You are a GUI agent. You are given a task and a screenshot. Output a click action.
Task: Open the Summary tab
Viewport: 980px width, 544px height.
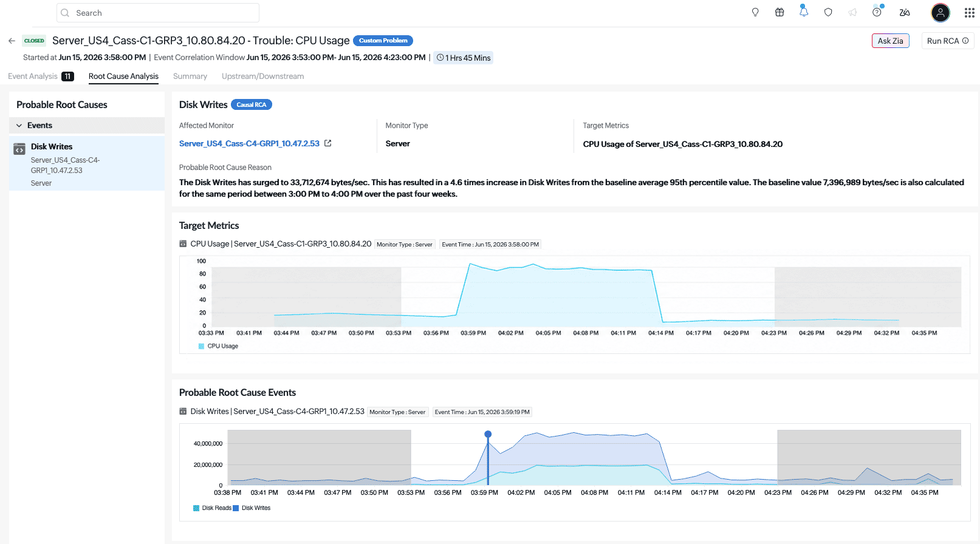tap(190, 76)
